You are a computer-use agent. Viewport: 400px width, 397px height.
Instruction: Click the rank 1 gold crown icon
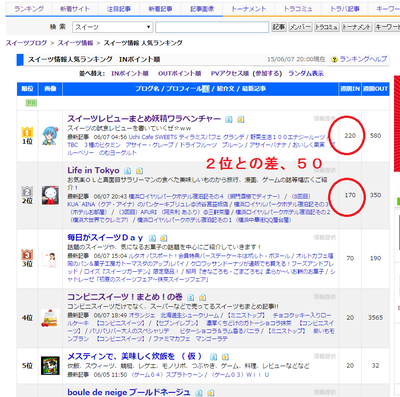(27, 132)
